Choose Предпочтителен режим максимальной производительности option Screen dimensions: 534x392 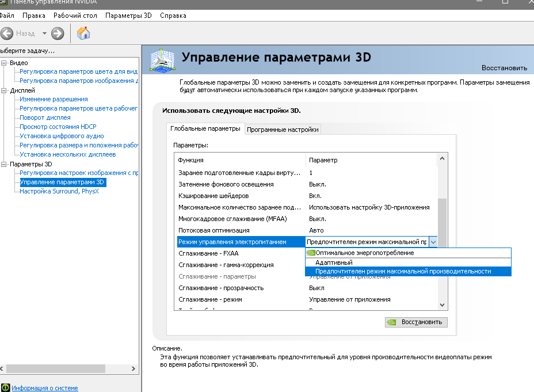[x=409, y=272]
